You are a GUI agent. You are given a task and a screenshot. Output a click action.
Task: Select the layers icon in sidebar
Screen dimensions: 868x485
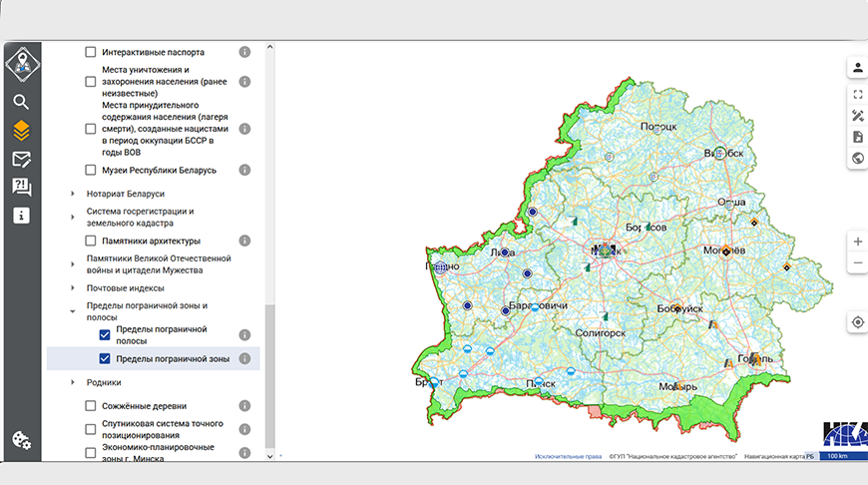click(21, 131)
